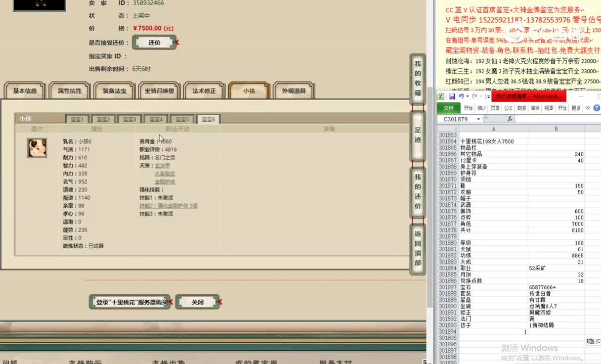
Task: Click the red X mark beside the 还价 button
Action: point(177,42)
